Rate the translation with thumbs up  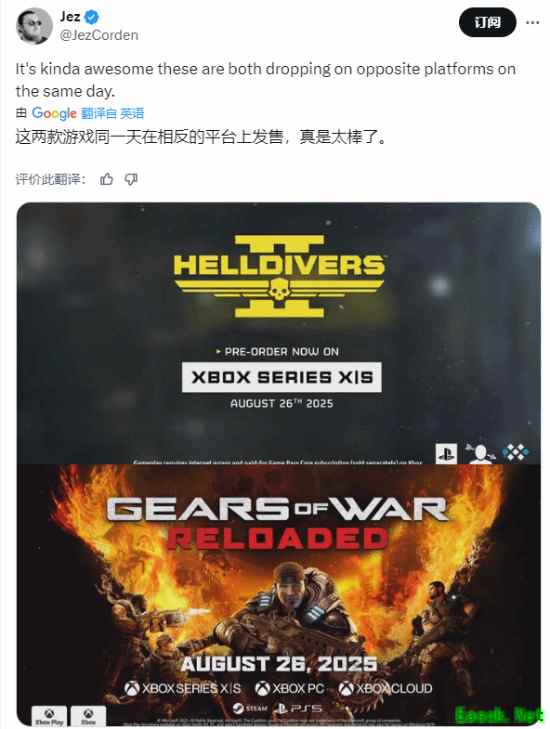tap(106, 179)
